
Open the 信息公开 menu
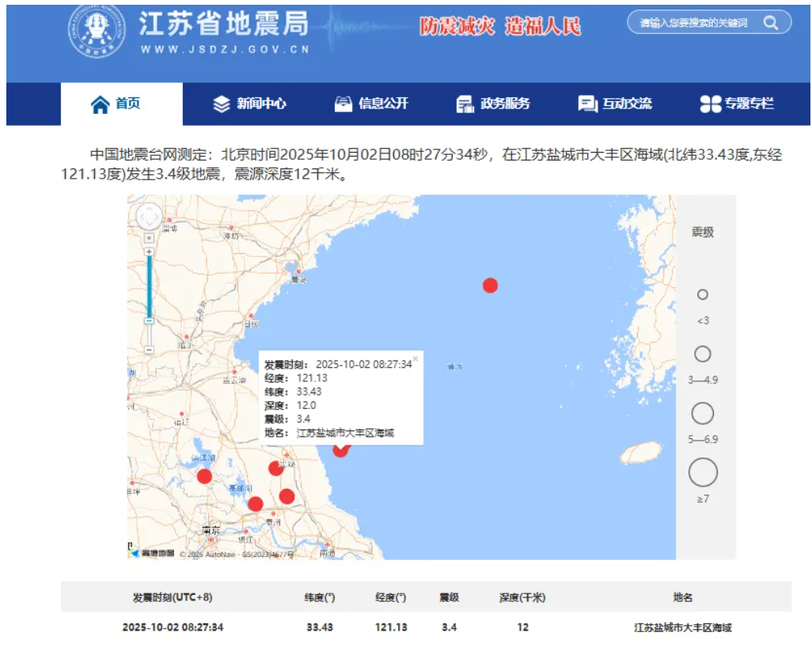pyautogui.click(x=371, y=104)
